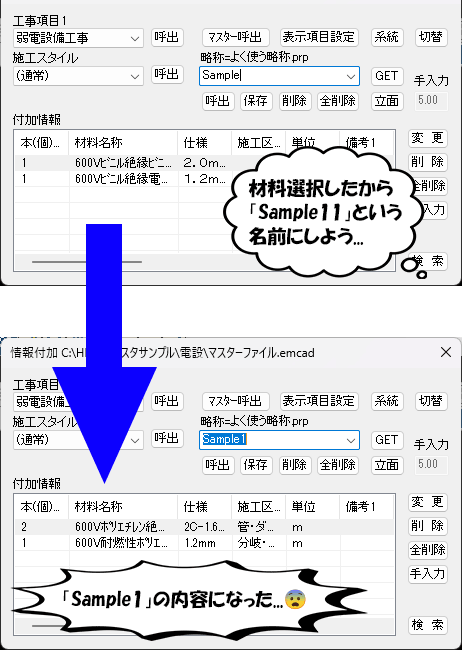Click 呼出 right of 工事項目 in the Sample1 dialog

pyautogui.click(x=167, y=401)
